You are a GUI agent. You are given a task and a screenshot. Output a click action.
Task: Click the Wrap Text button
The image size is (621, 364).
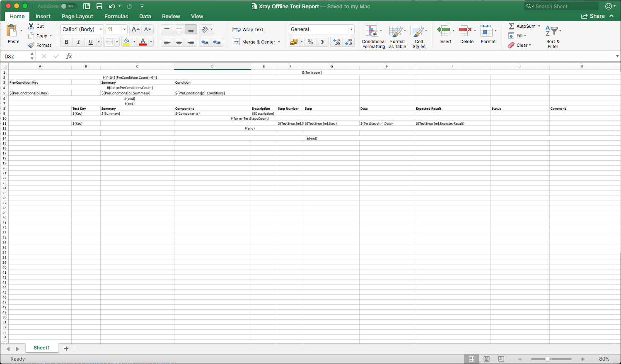[248, 29]
